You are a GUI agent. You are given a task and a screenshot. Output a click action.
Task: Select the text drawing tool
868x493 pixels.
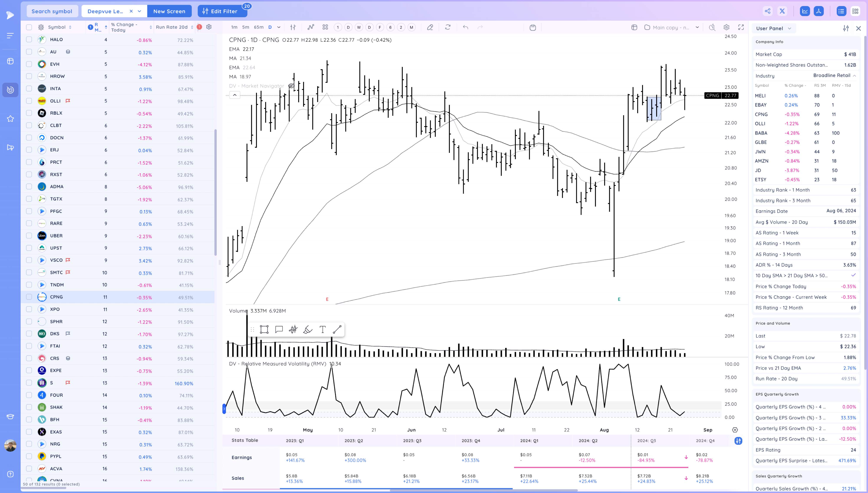(322, 329)
